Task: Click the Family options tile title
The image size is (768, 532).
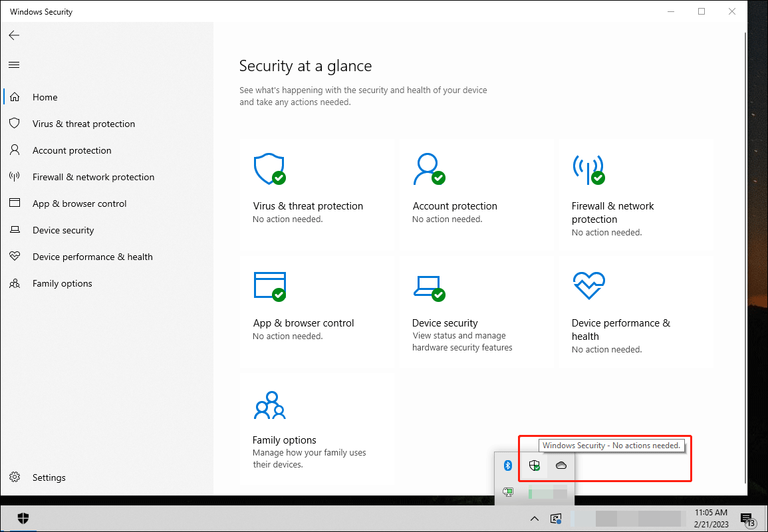Action: tap(285, 440)
